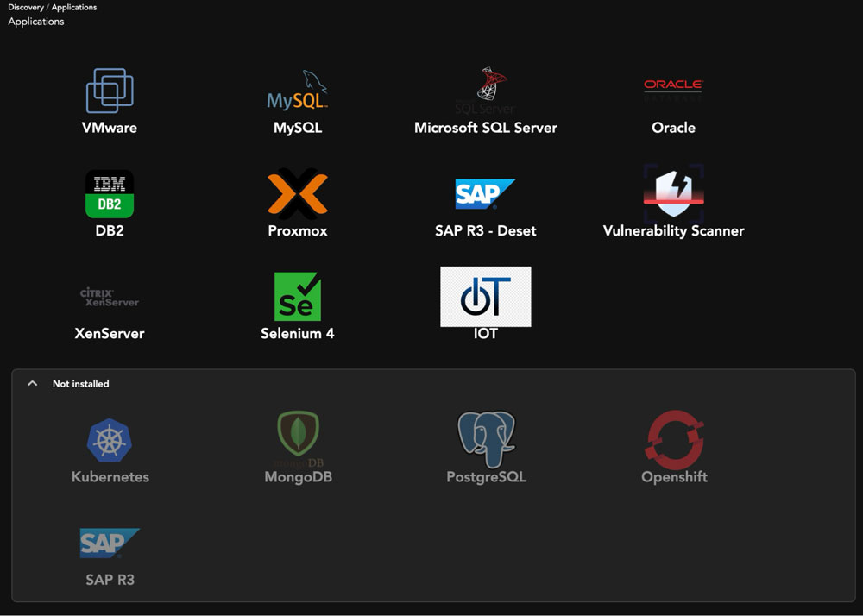Click the 'XenServer' label text

coord(110,333)
